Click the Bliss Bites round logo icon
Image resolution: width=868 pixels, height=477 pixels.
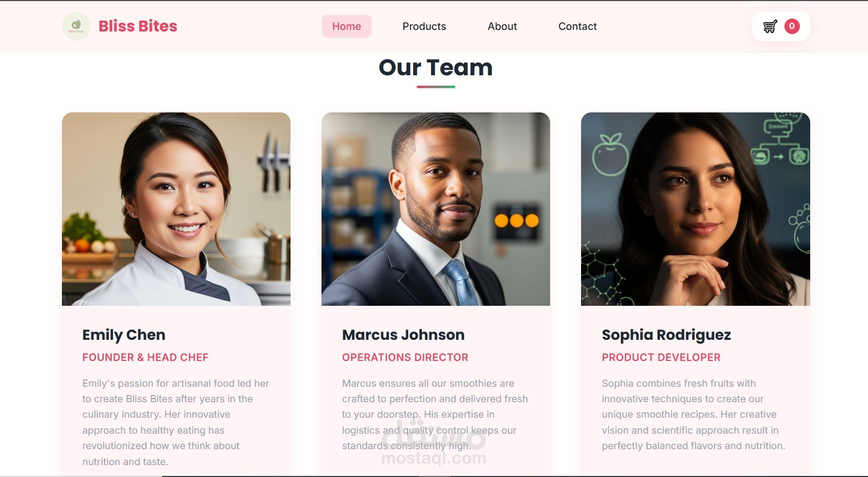76,26
